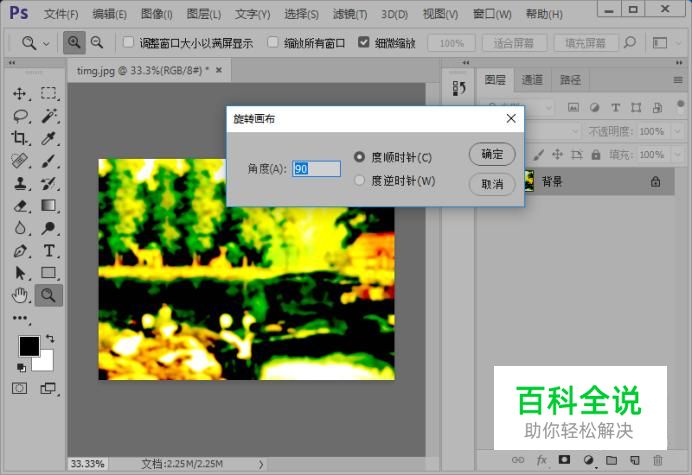Open the workspace switcher dropdown
Image resolution: width=692 pixels, height=475 pixels.
point(678,43)
